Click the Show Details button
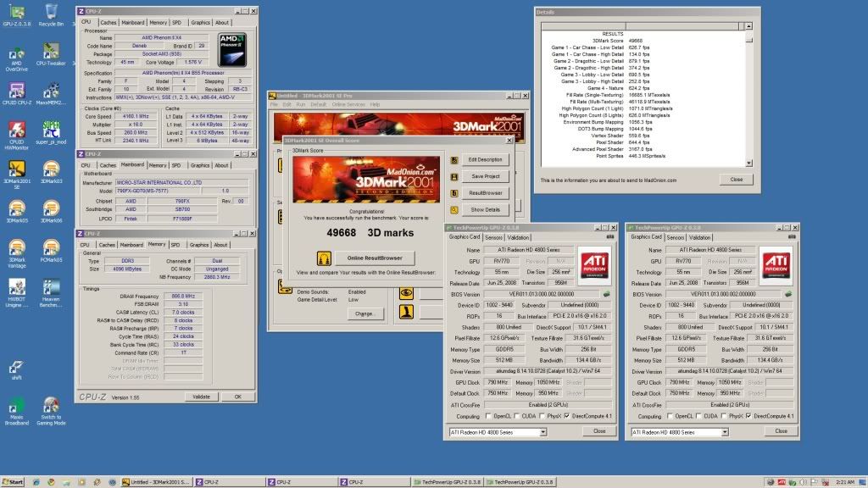The height and width of the screenshot is (488, 868). 485,210
